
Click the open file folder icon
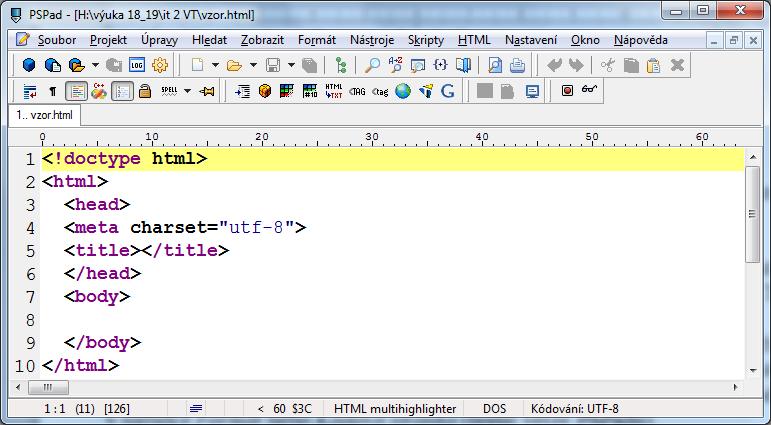coord(234,65)
